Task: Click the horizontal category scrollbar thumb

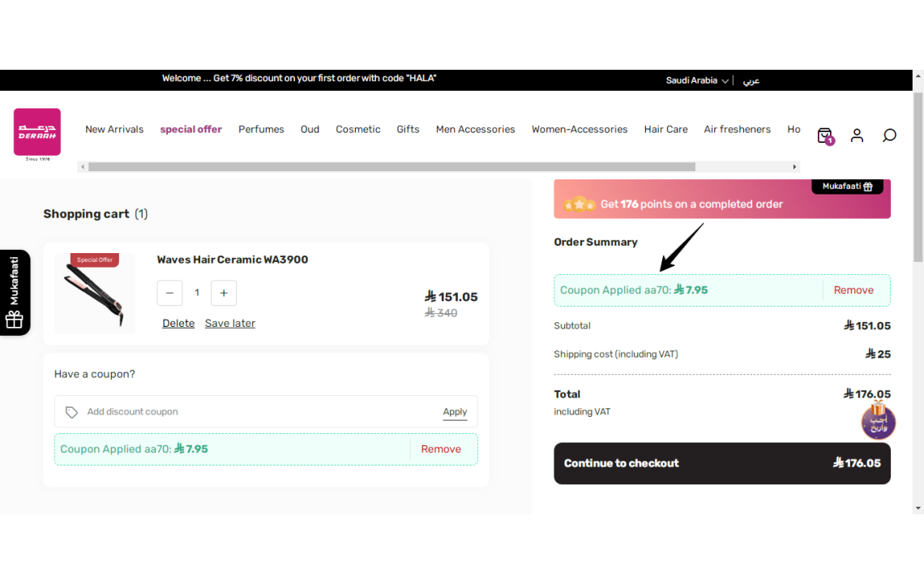Action: (391, 167)
